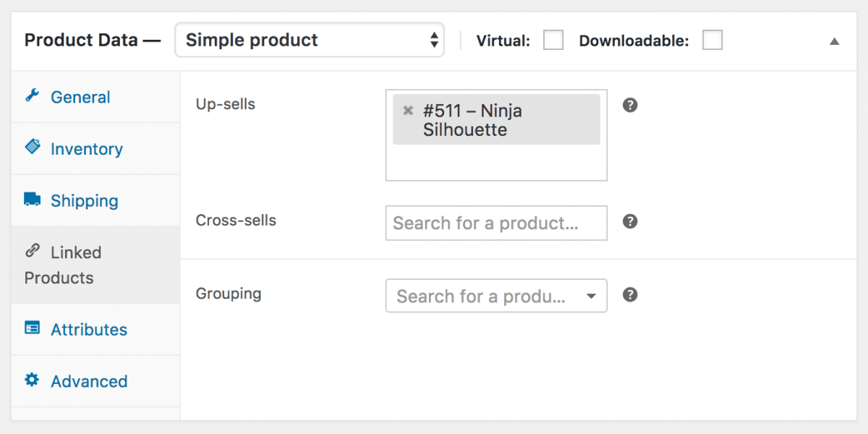Image resolution: width=868 pixels, height=434 pixels.
Task: Switch to the Inventory tab
Action: [x=87, y=148]
